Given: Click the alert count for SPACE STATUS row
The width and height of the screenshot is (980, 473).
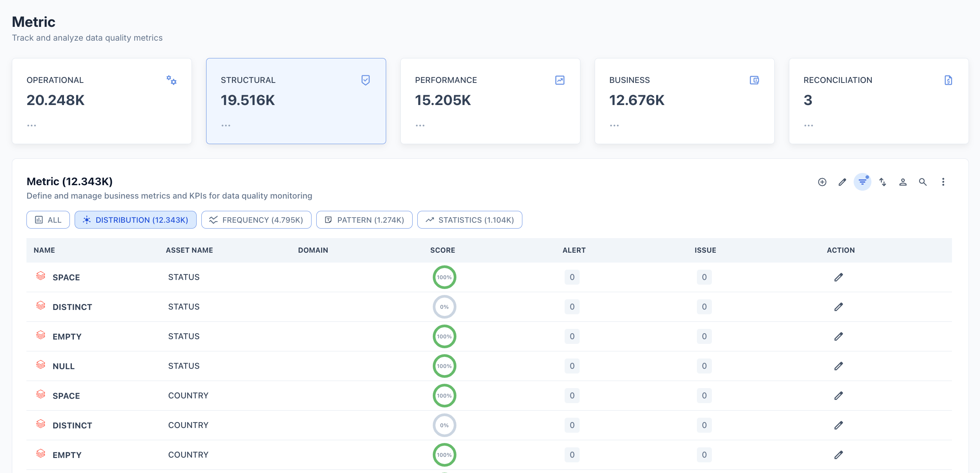Looking at the screenshot, I should [572, 277].
